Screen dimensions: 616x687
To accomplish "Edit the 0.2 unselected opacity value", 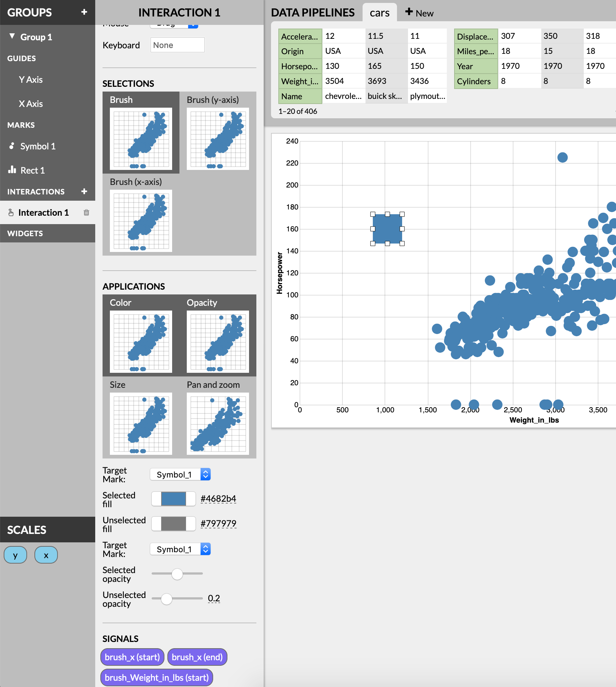I will pos(214,598).
